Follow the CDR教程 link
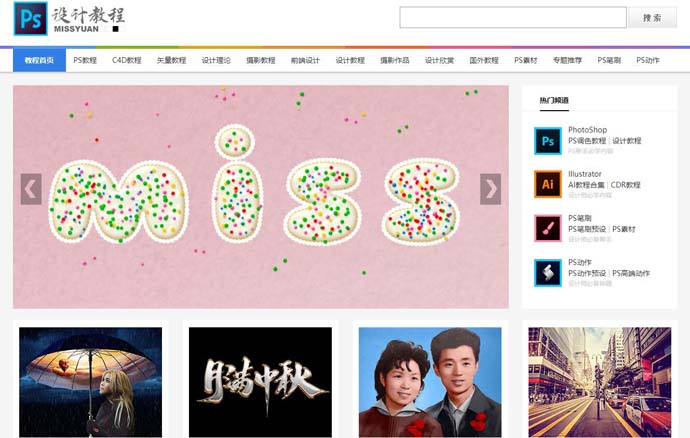The image size is (690, 438). (x=626, y=185)
